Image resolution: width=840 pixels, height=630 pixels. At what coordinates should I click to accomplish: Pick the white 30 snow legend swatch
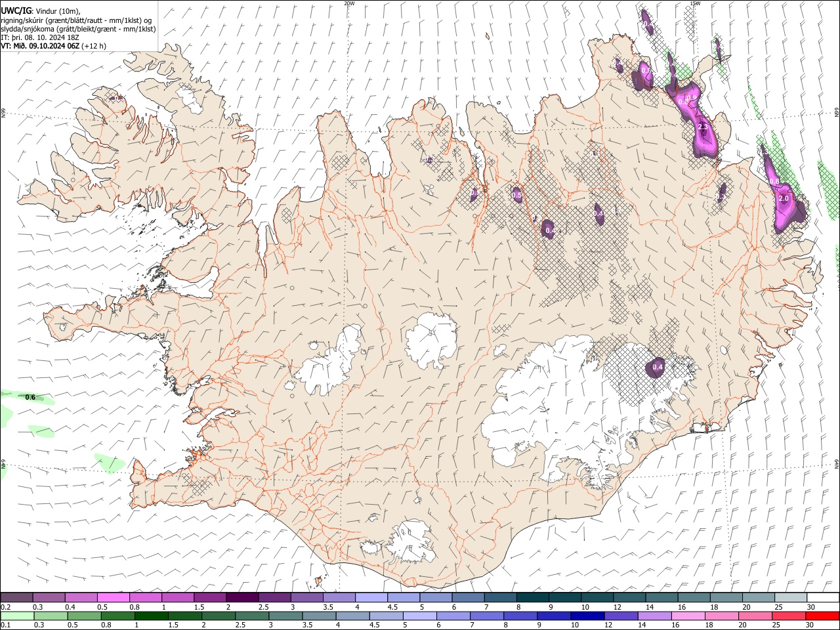[823, 598]
